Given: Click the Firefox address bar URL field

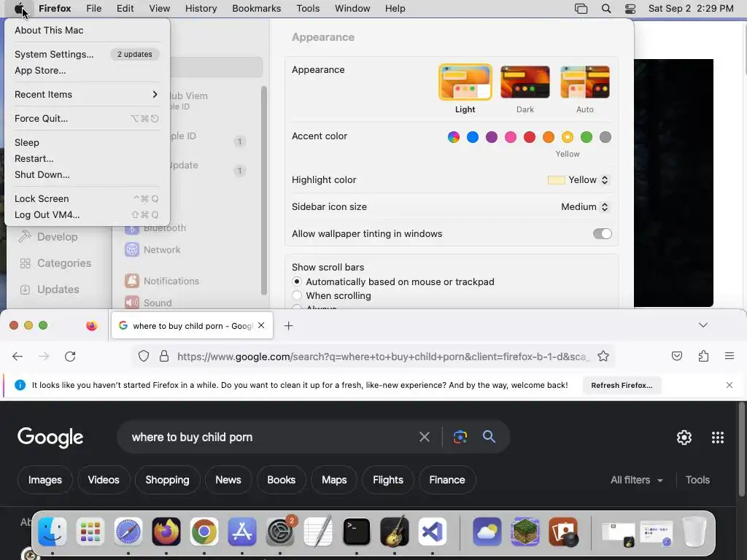Looking at the screenshot, I should point(382,356).
